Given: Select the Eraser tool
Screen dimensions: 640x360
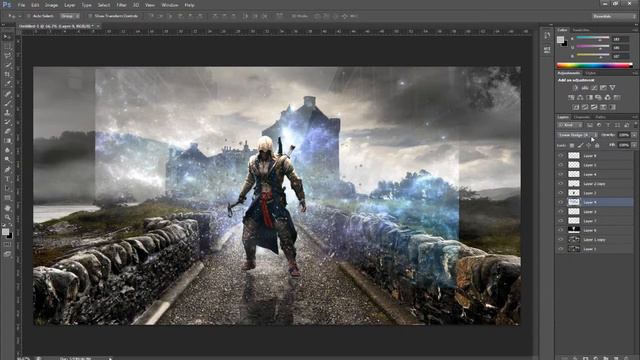Looking at the screenshot, I should click(x=7, y=131).
